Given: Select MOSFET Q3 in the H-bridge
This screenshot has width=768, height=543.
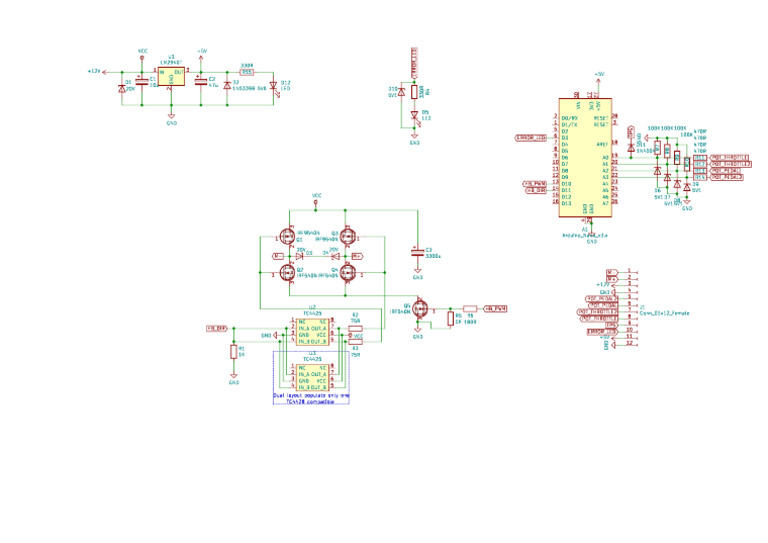Looking at the screenshot, I should (x=347, y=237).
